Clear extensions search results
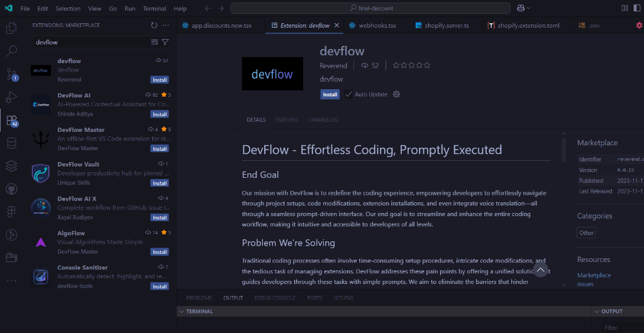644x333 pixels. click(x=155, y=42)
